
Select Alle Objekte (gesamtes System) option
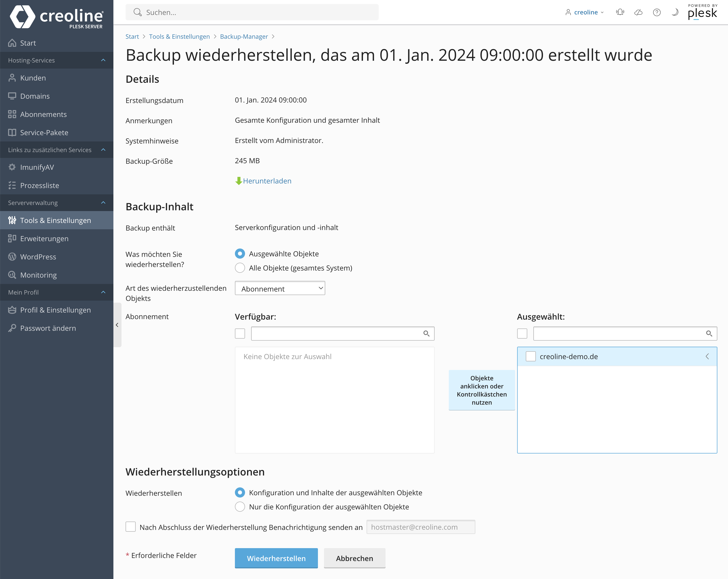click(240, 268)
